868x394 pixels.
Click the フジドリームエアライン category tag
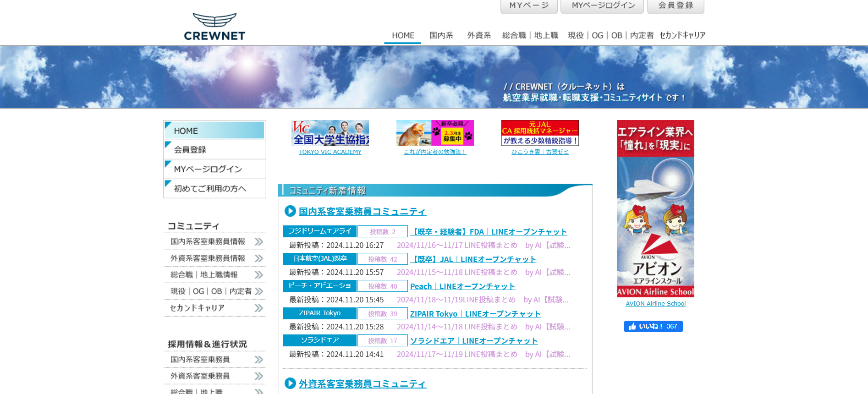pyautogui.click(x=319, y=231)
